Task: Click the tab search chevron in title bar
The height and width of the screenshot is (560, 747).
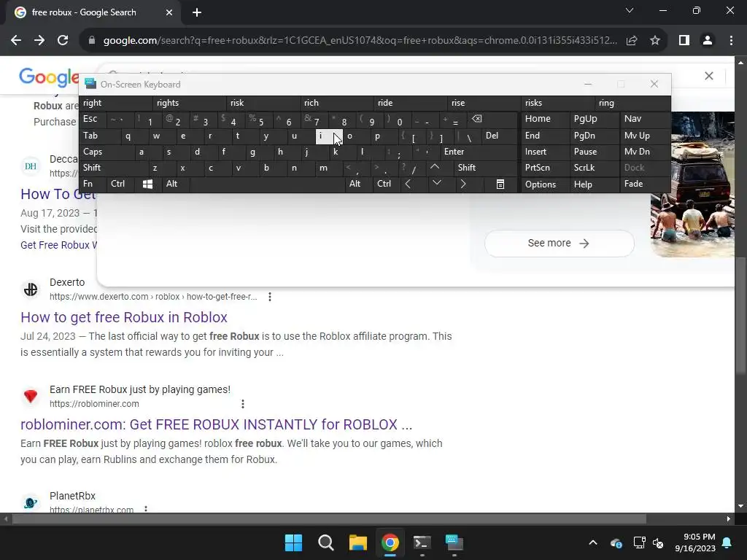Action: point(630,10)
